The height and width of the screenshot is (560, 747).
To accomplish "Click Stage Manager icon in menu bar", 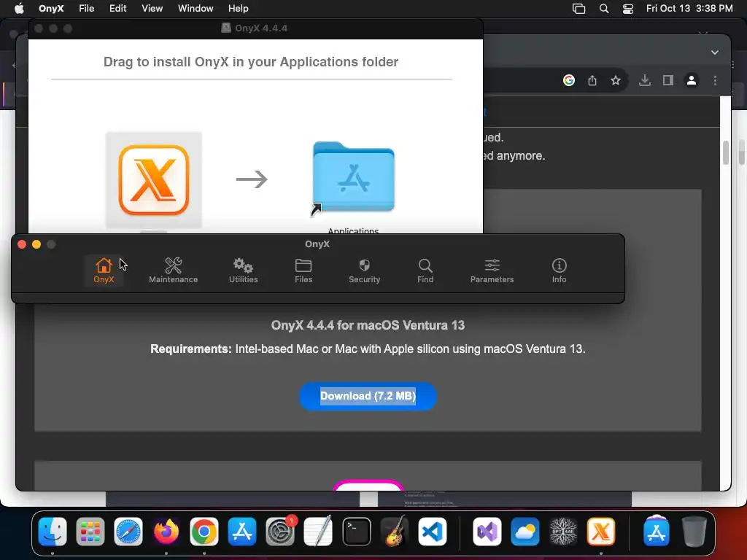I will (578, 9).
